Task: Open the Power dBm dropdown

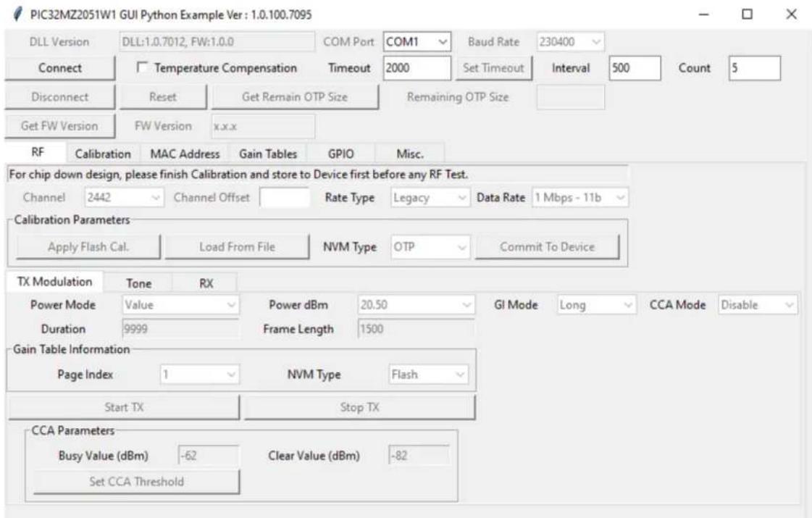Action: 415,305
